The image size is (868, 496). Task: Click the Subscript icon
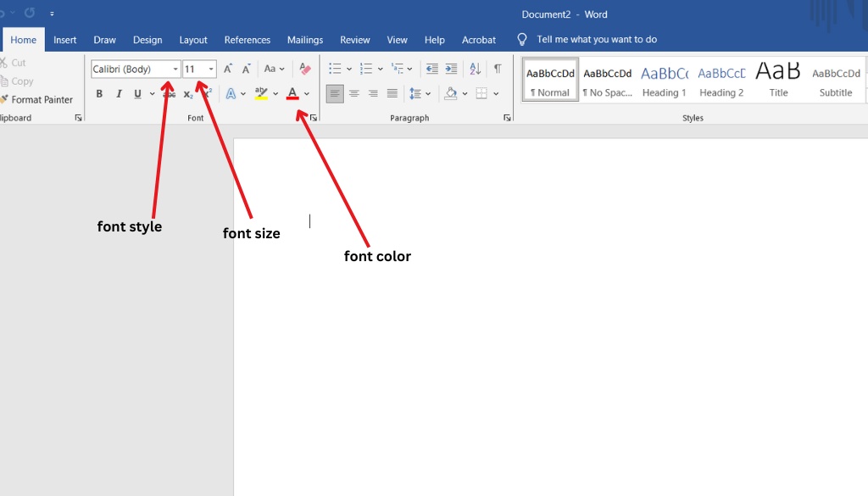click(x=187, y=93)
